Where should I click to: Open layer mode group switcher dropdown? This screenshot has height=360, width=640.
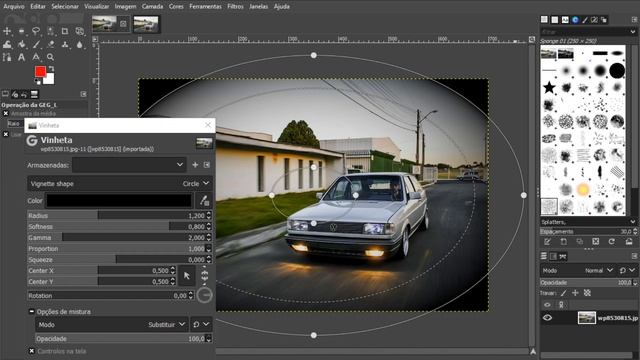(x=627, y=270)
